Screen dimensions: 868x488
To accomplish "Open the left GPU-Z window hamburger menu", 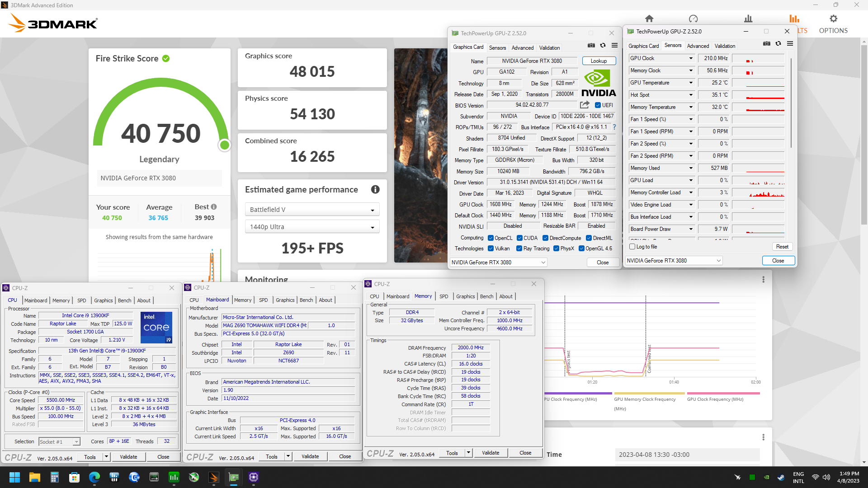I will point(615,45).
